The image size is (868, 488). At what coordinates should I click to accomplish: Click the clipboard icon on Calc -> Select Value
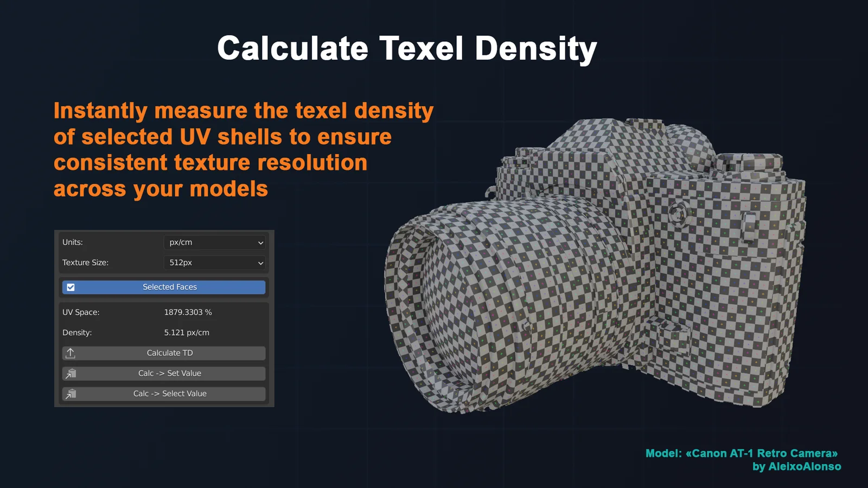click(x=70, y=394)
